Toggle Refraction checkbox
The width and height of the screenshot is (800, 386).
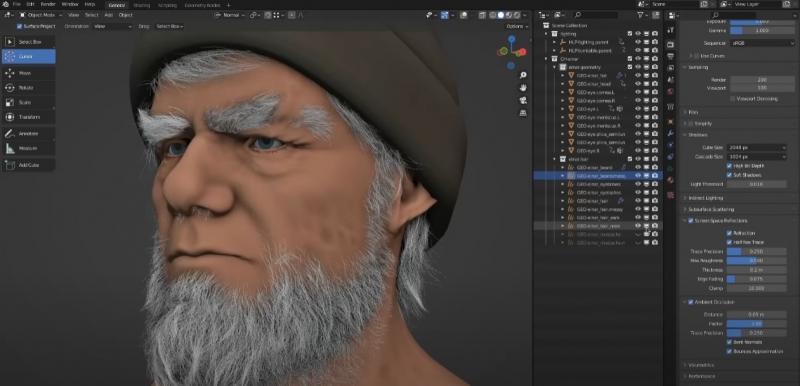729,233
